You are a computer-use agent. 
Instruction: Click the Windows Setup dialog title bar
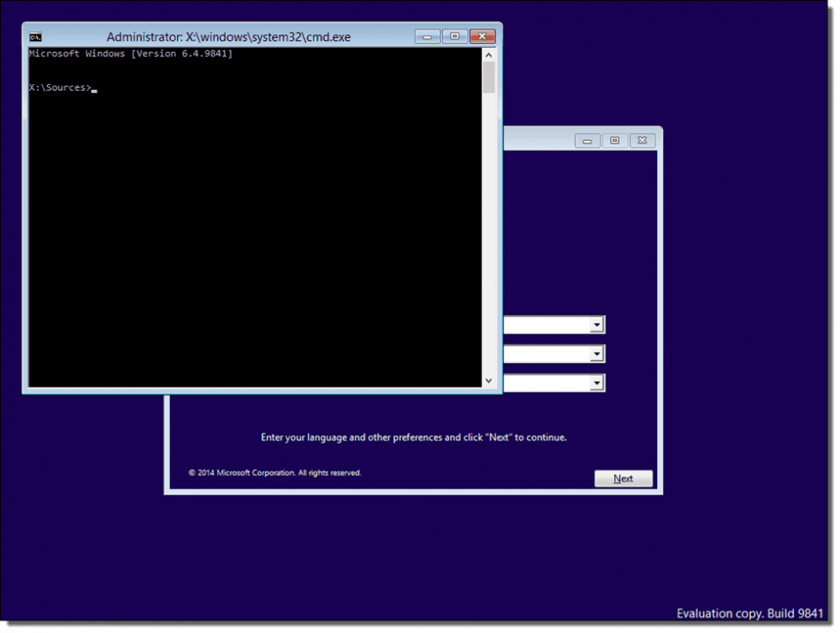(x=538, y=139)
